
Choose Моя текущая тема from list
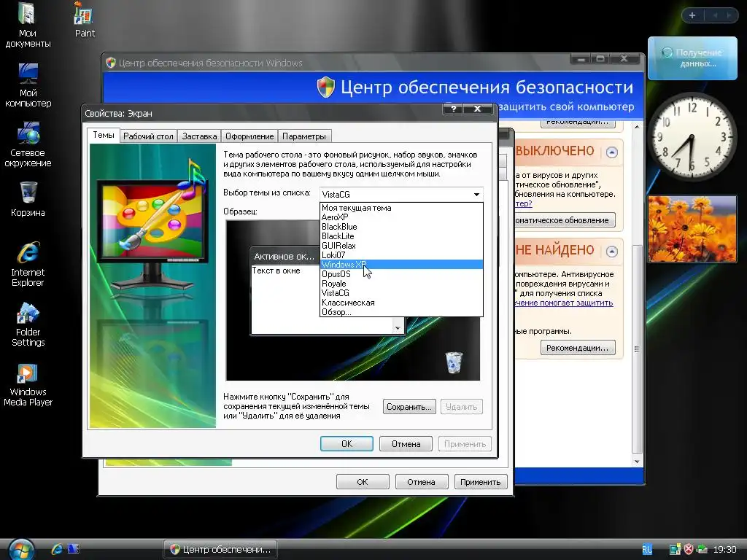pos(401,208)
